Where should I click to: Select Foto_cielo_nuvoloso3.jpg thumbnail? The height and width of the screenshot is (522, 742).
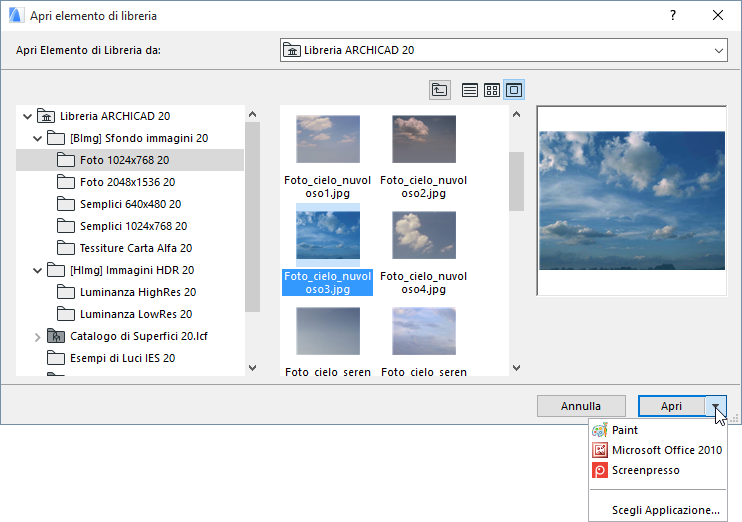point(328,235)
